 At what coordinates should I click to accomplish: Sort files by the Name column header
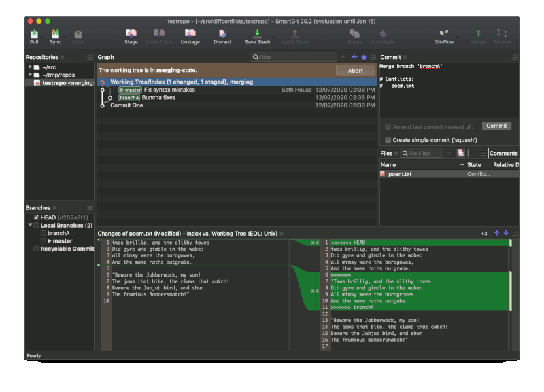click(422, 165)
